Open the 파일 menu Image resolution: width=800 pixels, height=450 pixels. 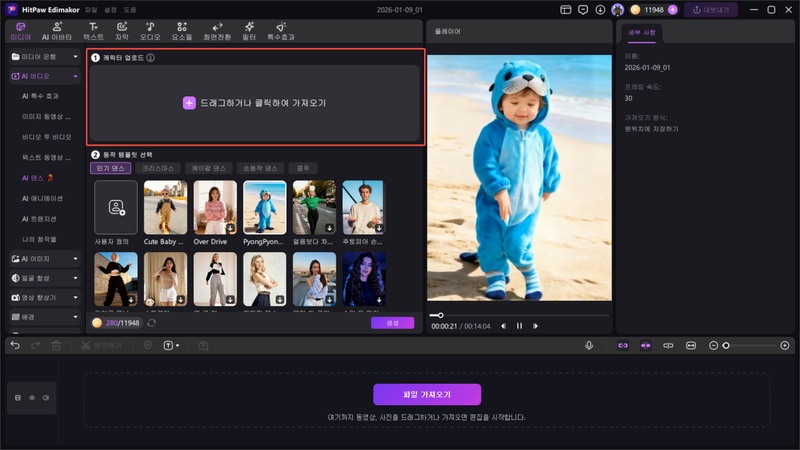point(91,10)
